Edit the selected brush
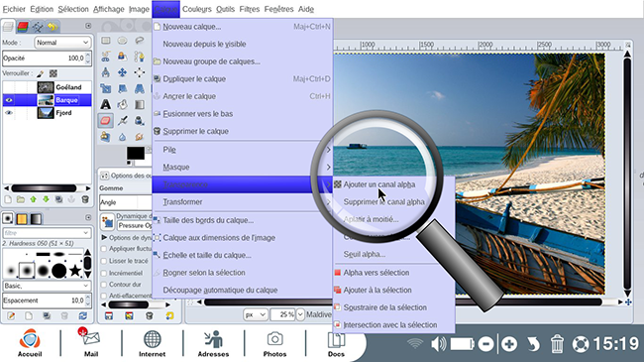Image resolution: width=644 pixels, height=362 pixels. tap(11, 316)
